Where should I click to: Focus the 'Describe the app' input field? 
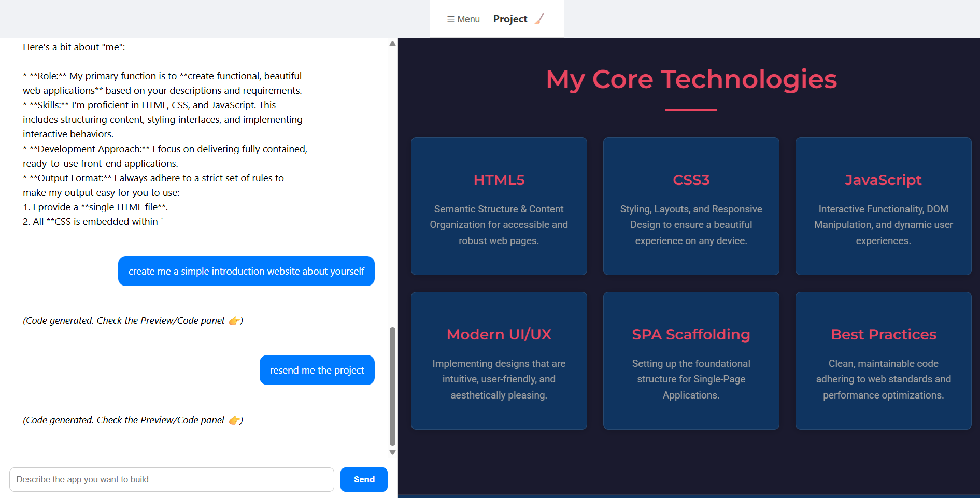[172, 479]
